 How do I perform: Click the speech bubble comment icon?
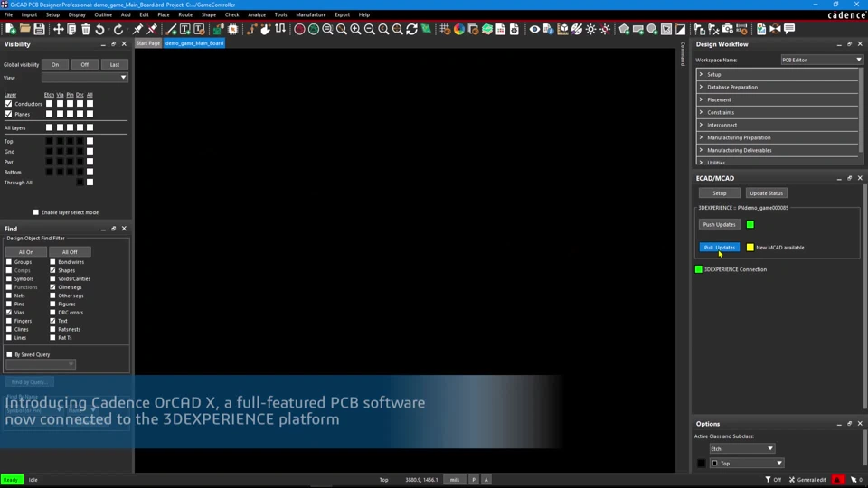click(789, 29)
